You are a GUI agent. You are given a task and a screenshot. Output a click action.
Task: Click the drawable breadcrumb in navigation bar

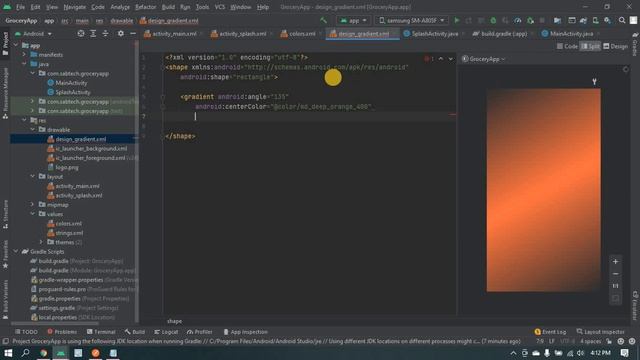point(122,20)
